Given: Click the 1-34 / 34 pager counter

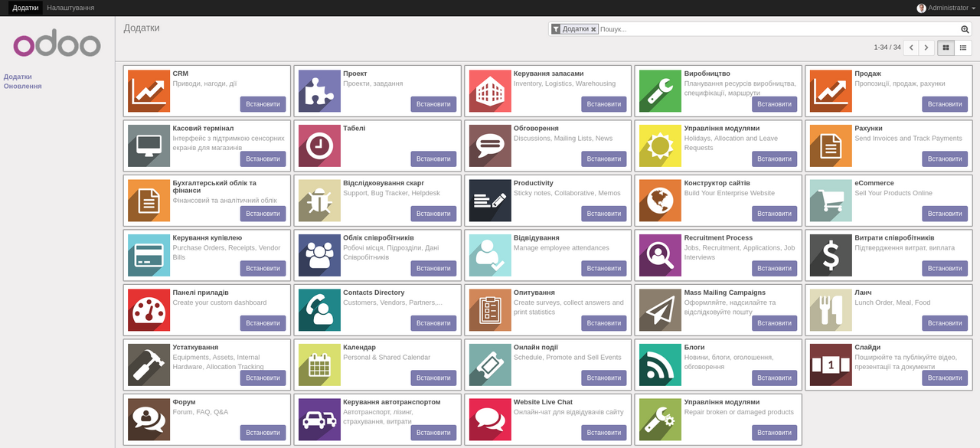Looking at the screenshot, I should click(x=887, y=47).
